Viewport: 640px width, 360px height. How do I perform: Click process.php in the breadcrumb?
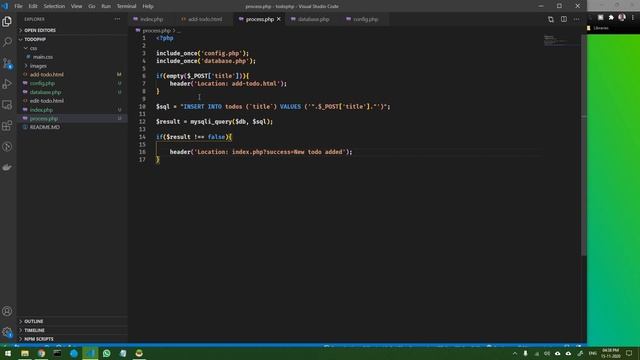point(157,31)
